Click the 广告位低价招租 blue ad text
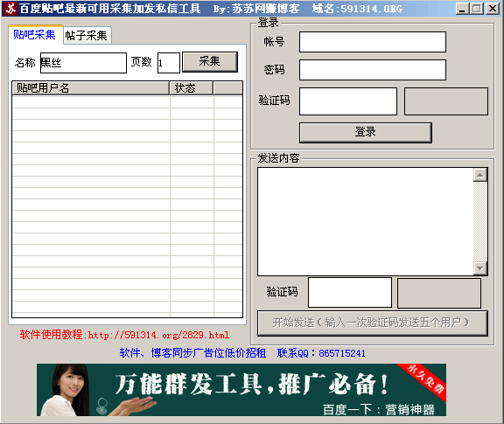This screenshot has width=504, height=424. point(192,353)
